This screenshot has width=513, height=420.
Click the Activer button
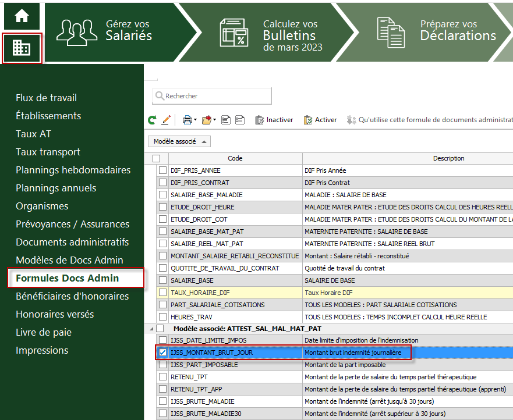320,120
